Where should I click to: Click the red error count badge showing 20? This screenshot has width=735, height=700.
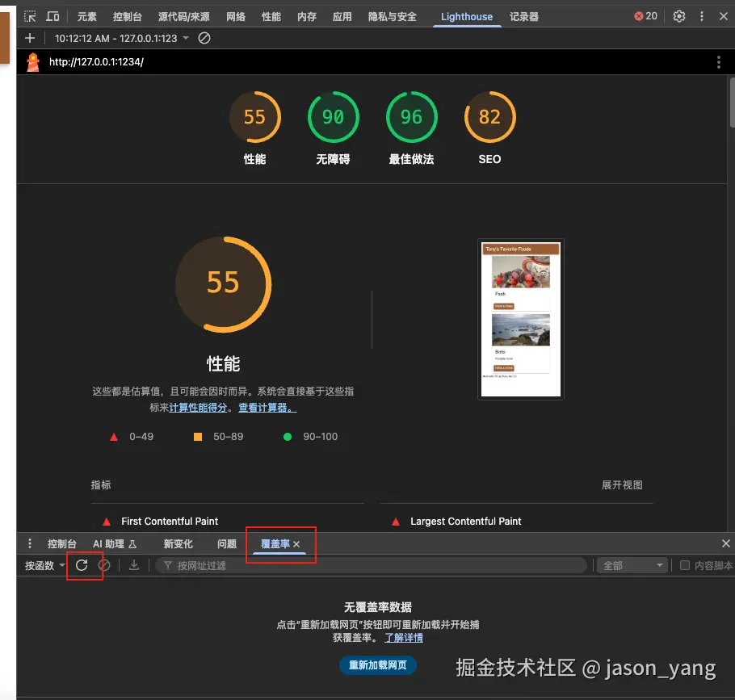click(646, 16)
